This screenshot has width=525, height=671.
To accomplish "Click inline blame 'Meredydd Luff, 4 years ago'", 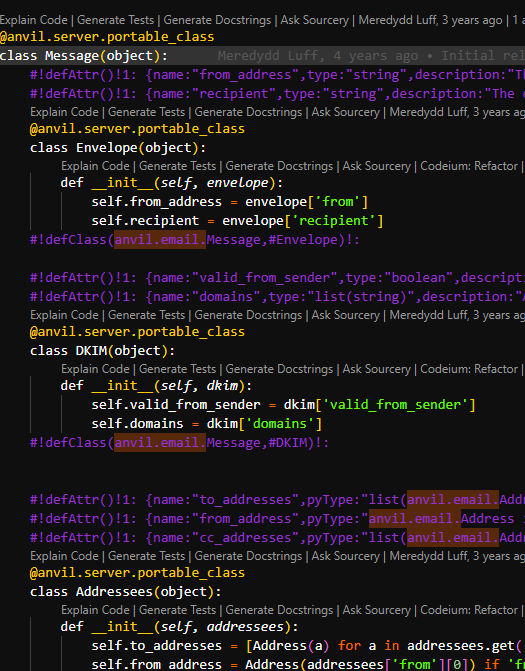I will [x=318, y=56].
